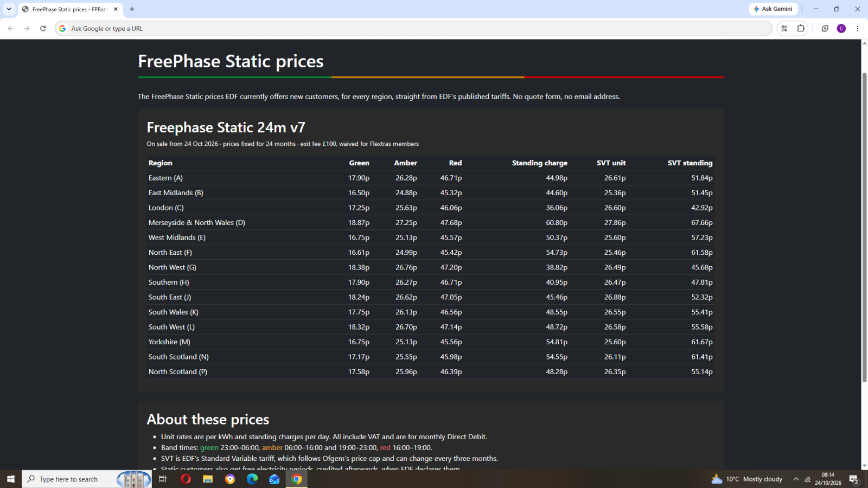Click the About these prices heading
This screenshot has height=488, width=868.
tap(208, 419)
